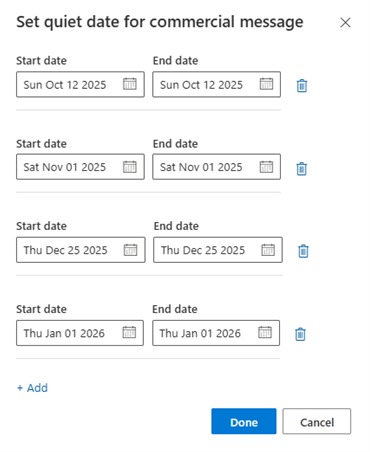
Task: Close the Set quiet date dialog with X
Action: 345,23
